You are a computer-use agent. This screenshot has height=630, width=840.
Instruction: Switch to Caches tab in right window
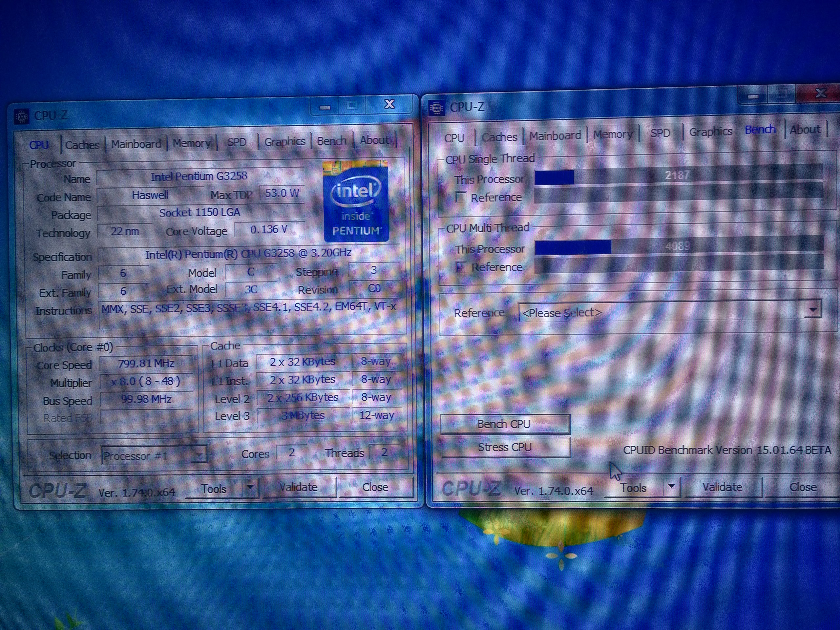point(499,137)
